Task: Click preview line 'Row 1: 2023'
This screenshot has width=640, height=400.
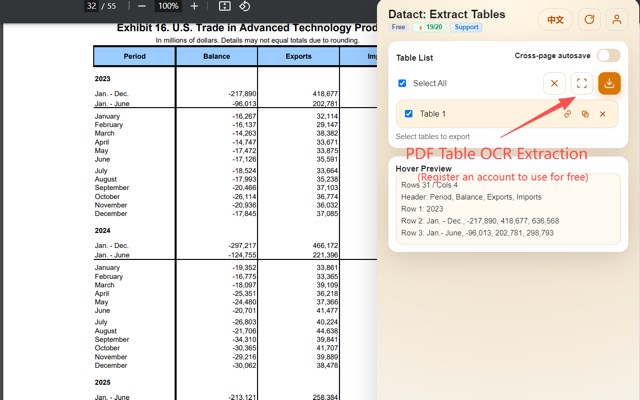Action: coord(422,209)
